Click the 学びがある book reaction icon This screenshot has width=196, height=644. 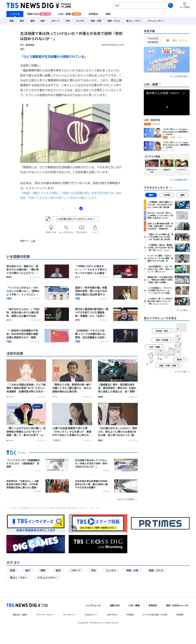pos(82,227)
